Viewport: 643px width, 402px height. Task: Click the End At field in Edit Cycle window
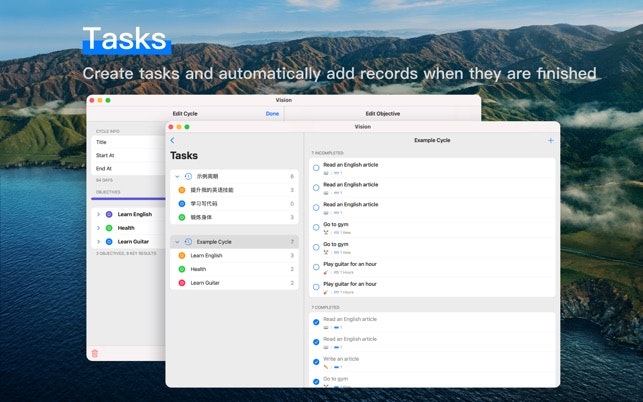click(128, 168)
